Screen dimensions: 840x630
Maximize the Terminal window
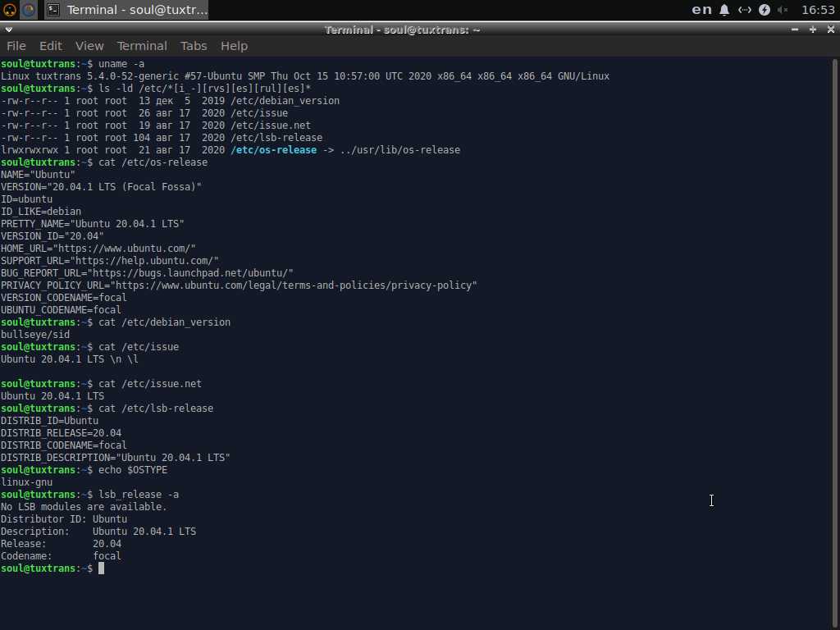[813, 30]
